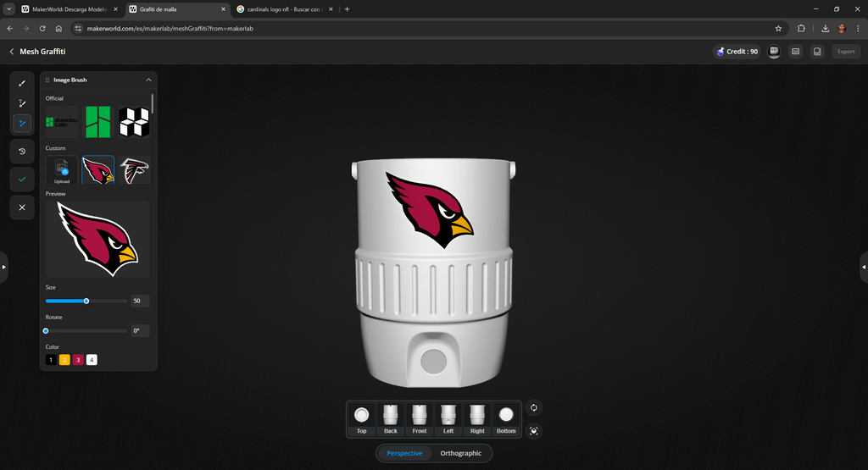Open a new browser tab
868x470 pixels.
tap(347, 9)
